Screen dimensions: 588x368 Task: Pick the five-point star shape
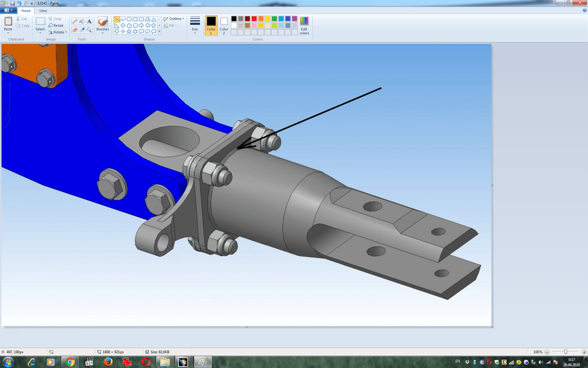coord(129,32)
